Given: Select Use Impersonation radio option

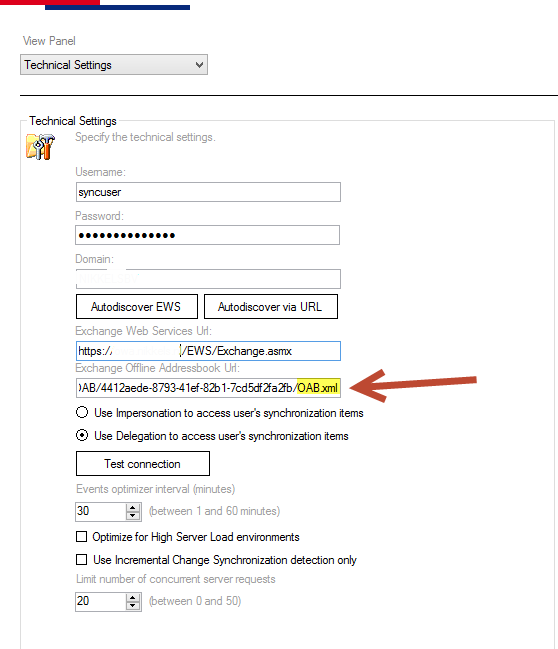Looking at the screenshot, I should [x=82, y=412].
